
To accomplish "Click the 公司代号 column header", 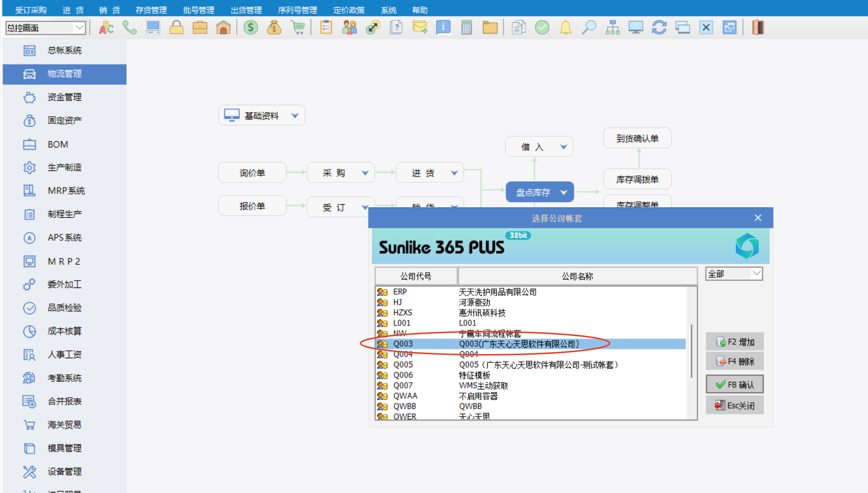I will tap(416, 276).
